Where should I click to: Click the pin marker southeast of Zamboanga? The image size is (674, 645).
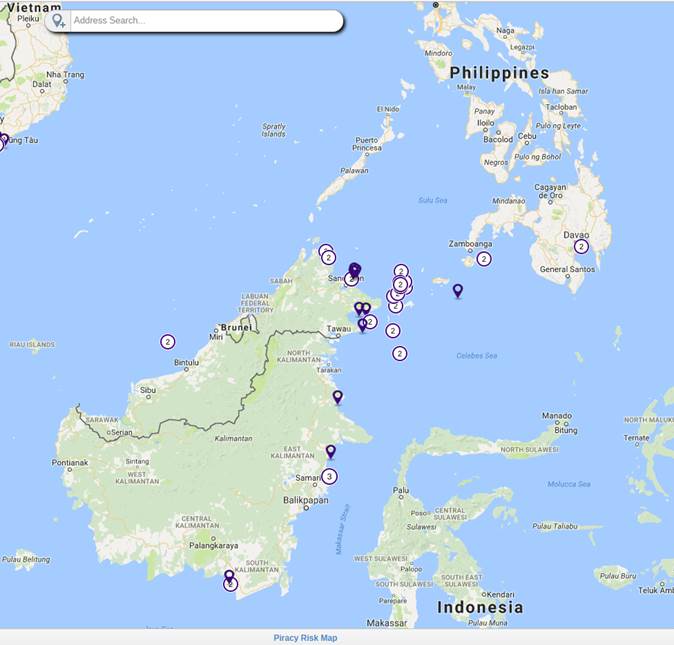(458, 290)
